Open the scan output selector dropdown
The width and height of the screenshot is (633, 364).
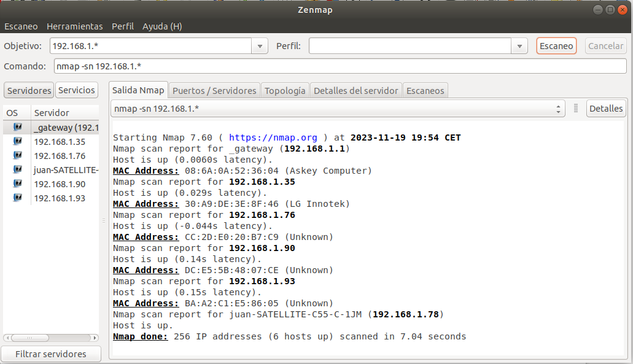338,109
